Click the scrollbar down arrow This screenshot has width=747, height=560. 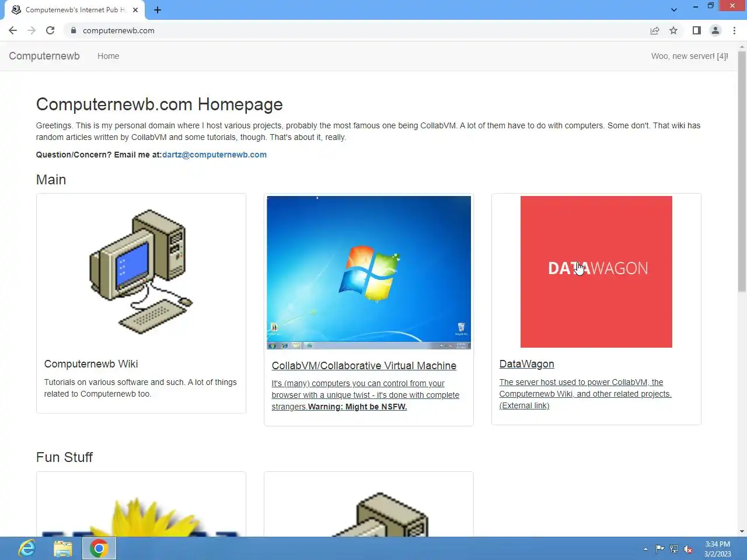coord(742,531)
